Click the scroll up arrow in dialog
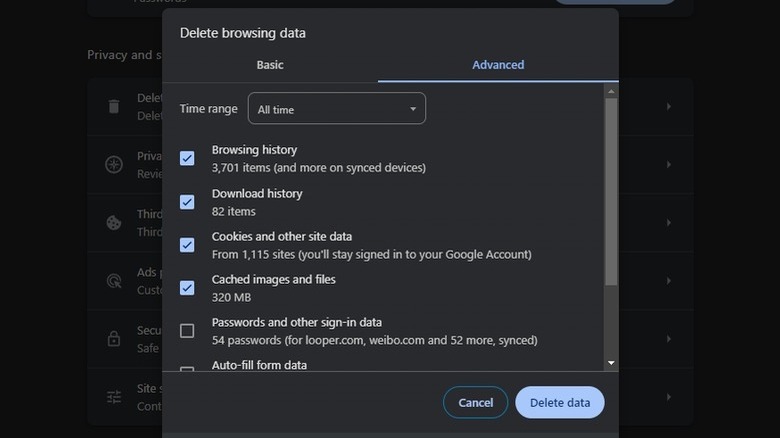This screenshot has width=780, height=438. click(611, 91)
